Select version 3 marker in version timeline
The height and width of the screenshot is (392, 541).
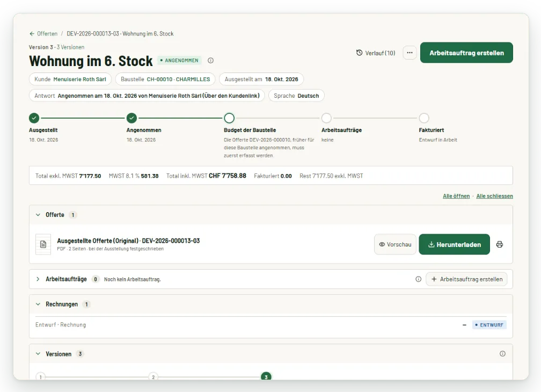tap(266, 376)
